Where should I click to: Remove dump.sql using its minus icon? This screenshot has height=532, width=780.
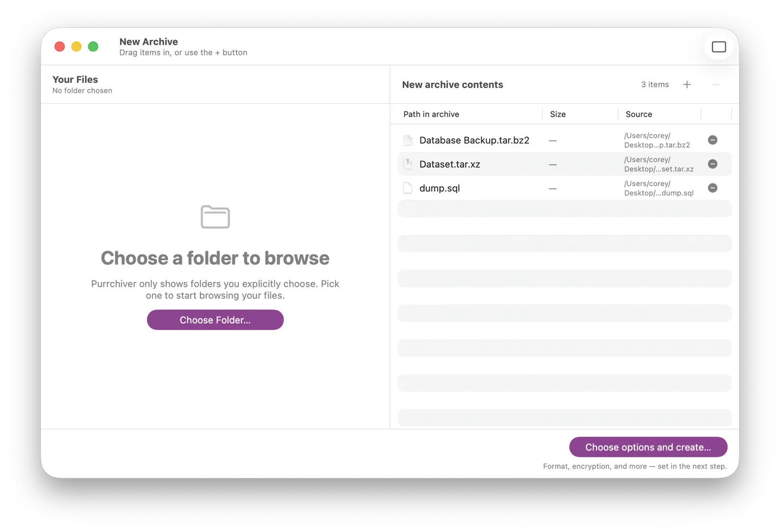pyautogui.click(x=713, y=188)
